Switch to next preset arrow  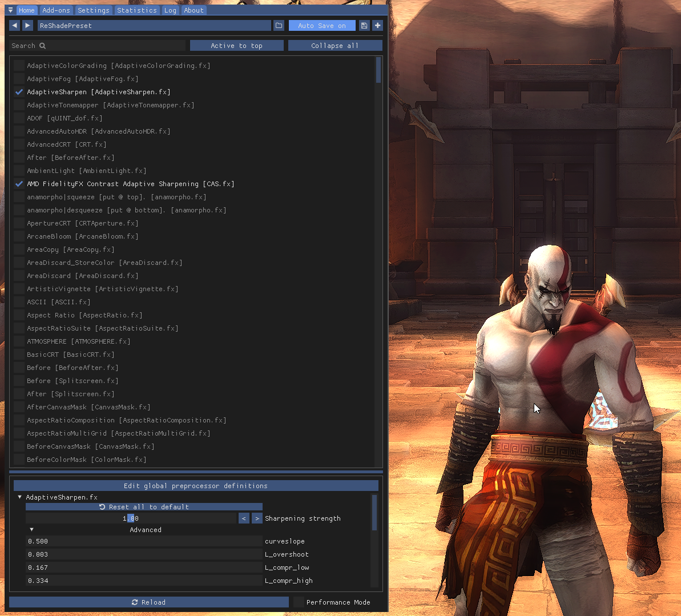click(x=27, y=26)
